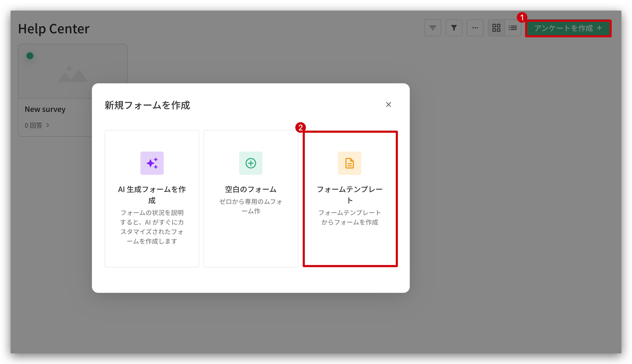Screen dimensions: 632x364
Task: Switch to list view
Action: (513, 28)
